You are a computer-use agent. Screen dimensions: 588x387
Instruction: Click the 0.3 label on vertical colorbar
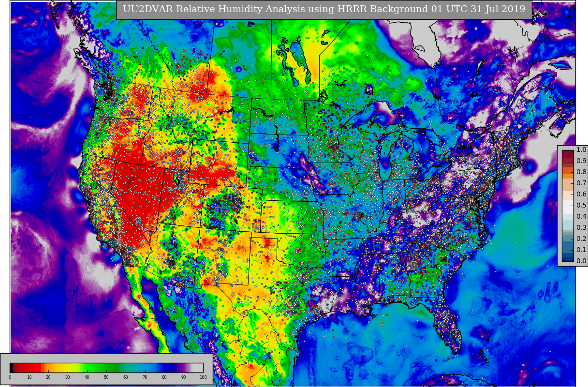point(581,227)
